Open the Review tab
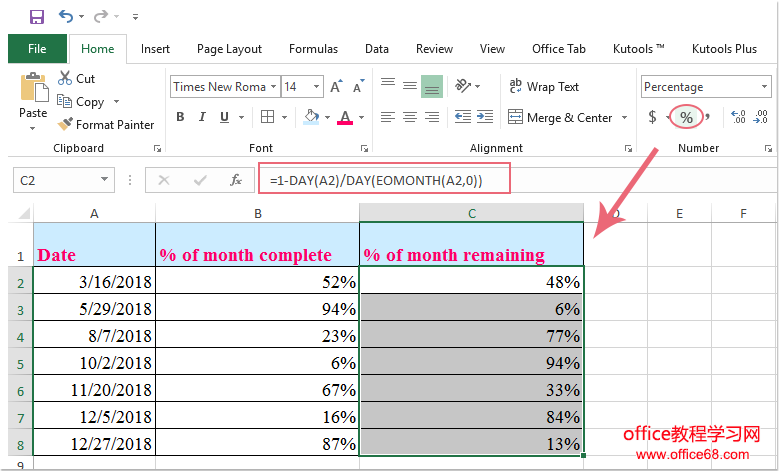779x471 pixels. click(x=434, y=49)
